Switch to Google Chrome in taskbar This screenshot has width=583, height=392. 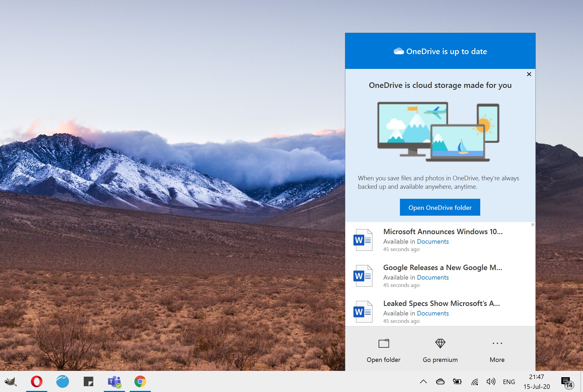[x=140, y=381]
